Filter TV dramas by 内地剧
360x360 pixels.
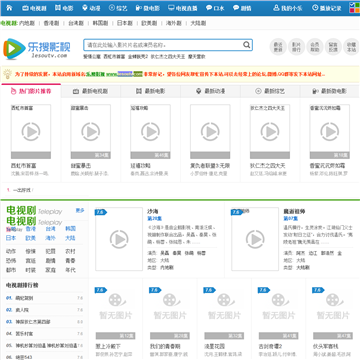(27, 23)
